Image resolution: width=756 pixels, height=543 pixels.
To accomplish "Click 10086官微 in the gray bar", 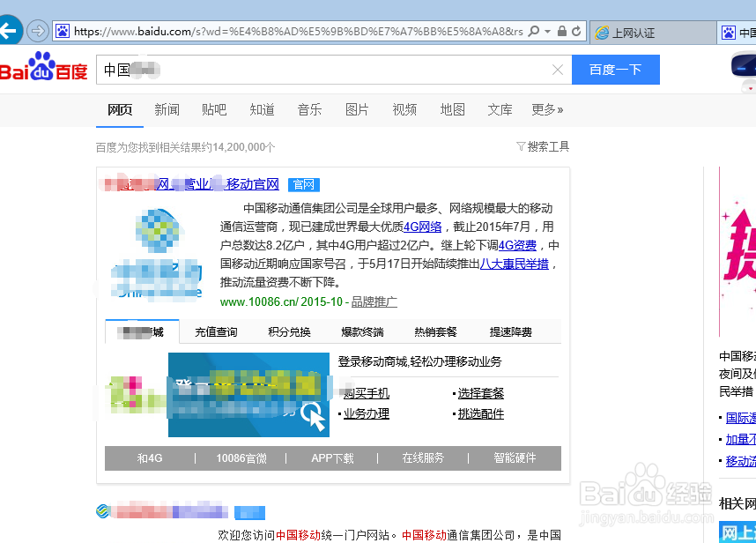I will pyautogui.click(x=241, y=458).
